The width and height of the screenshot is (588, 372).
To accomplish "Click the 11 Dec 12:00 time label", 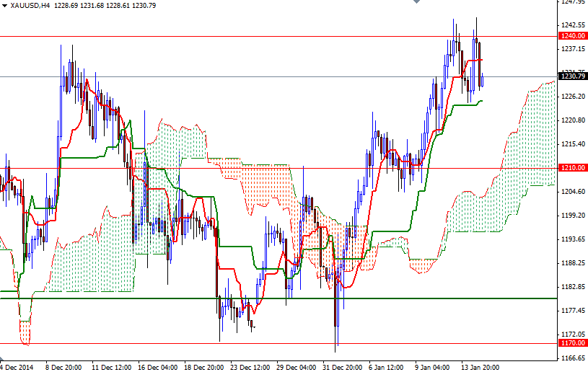I will (110, 366).
